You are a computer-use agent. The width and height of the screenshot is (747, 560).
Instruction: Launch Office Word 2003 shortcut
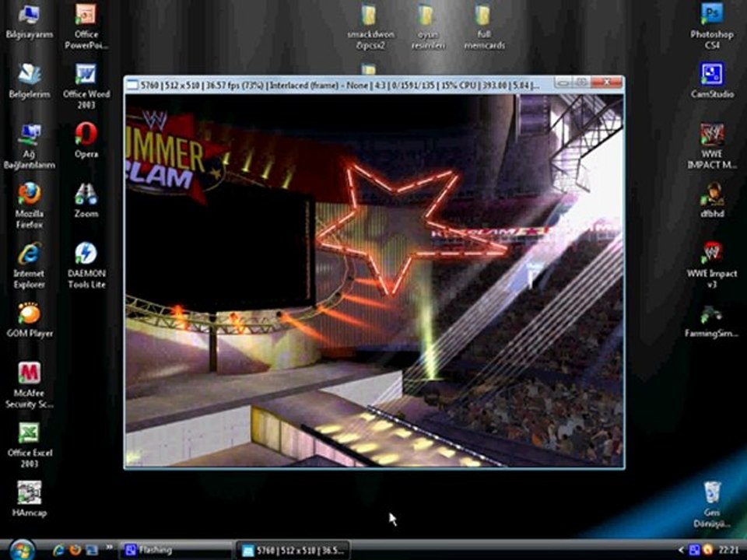click(x=86, y=86)
